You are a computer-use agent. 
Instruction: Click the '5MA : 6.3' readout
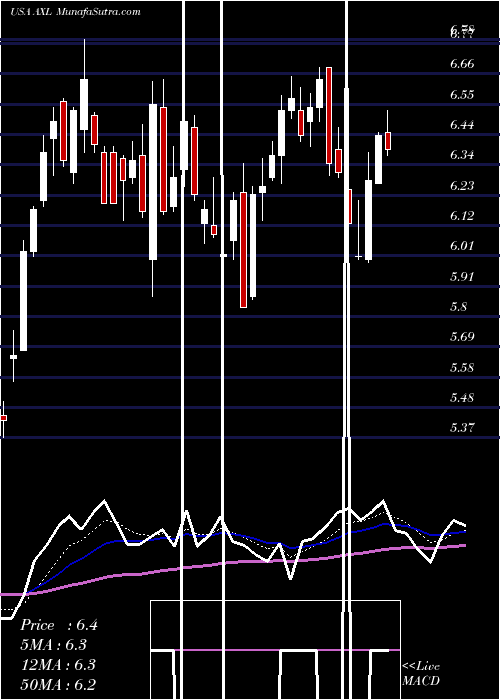tap(53, 645)
